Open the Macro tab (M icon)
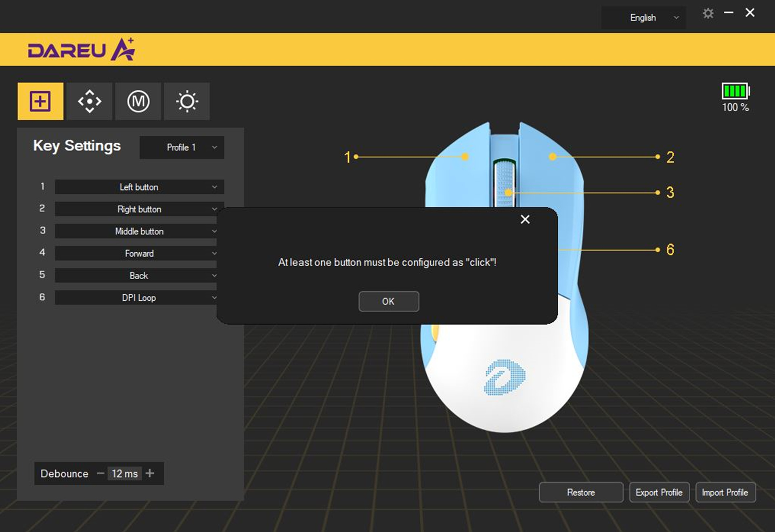 [x=138, y=101]
